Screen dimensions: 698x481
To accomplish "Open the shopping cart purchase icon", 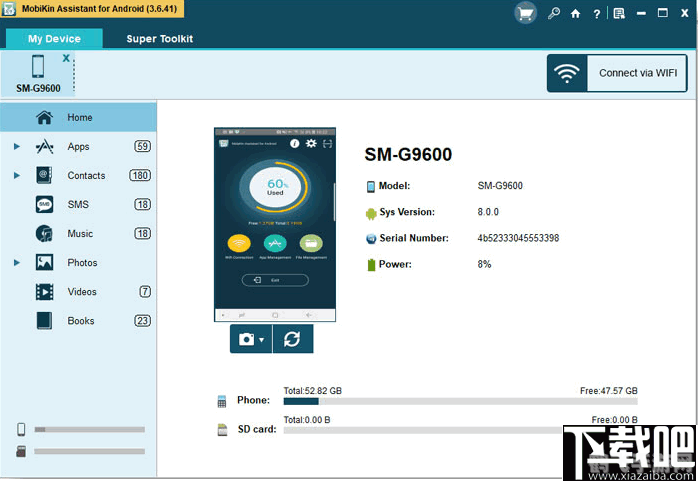I will pos(526,13).
